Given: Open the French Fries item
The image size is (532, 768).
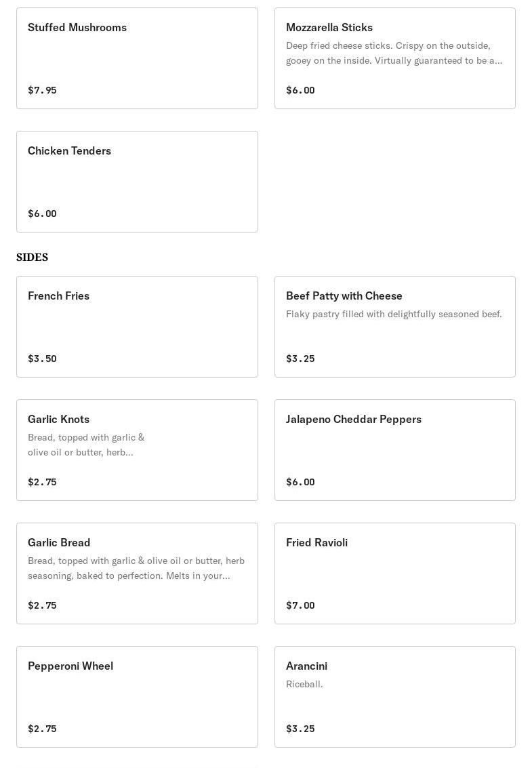Looking at the screenshot, I should coord(137,327).
